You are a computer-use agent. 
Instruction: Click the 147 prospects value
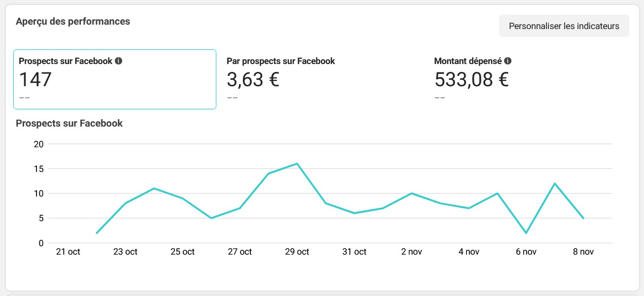(34, 80)
